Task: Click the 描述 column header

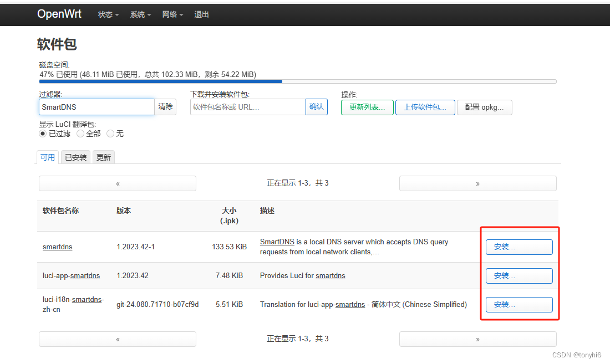Action: click(x=267, y=211)
